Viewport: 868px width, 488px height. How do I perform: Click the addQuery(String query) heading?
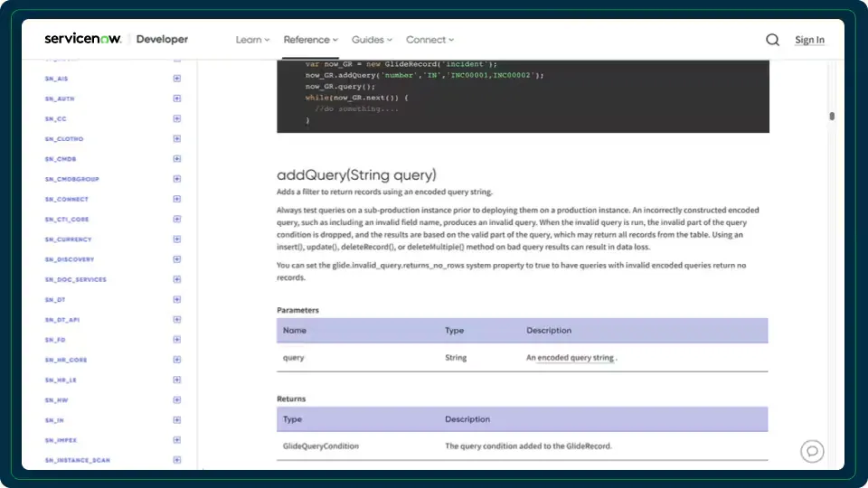click(x=356, y=174)
